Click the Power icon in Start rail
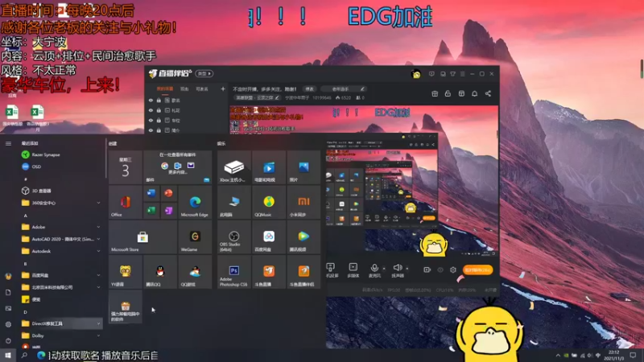Image resolution: width=644 pixels, height=362 pixels. 8,340
